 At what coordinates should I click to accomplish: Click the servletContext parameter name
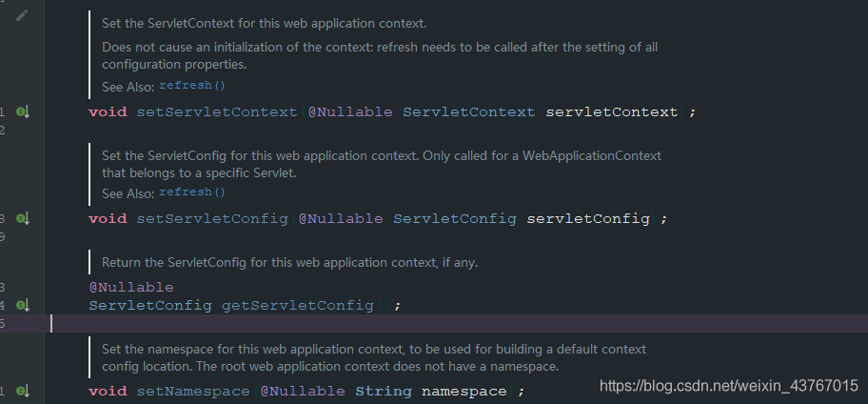point(612,111)
